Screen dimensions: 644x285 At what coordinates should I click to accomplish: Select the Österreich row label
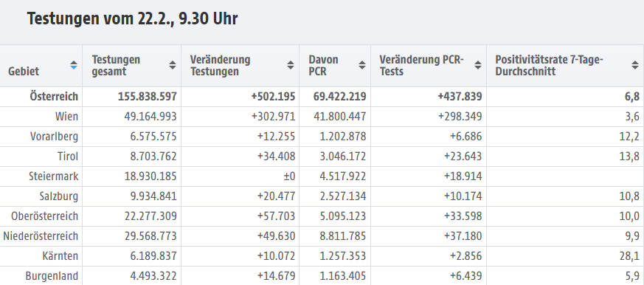point(54,97)
